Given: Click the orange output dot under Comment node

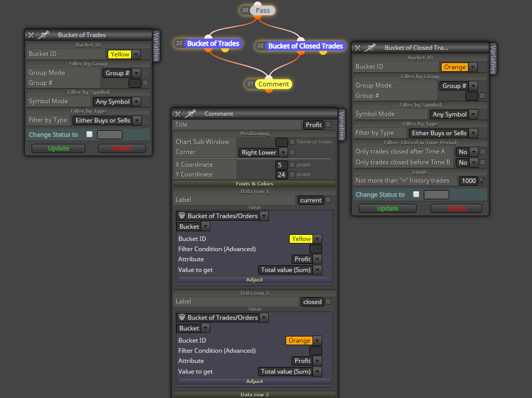Looking at the screenshot, I should (x=269, y=90).
